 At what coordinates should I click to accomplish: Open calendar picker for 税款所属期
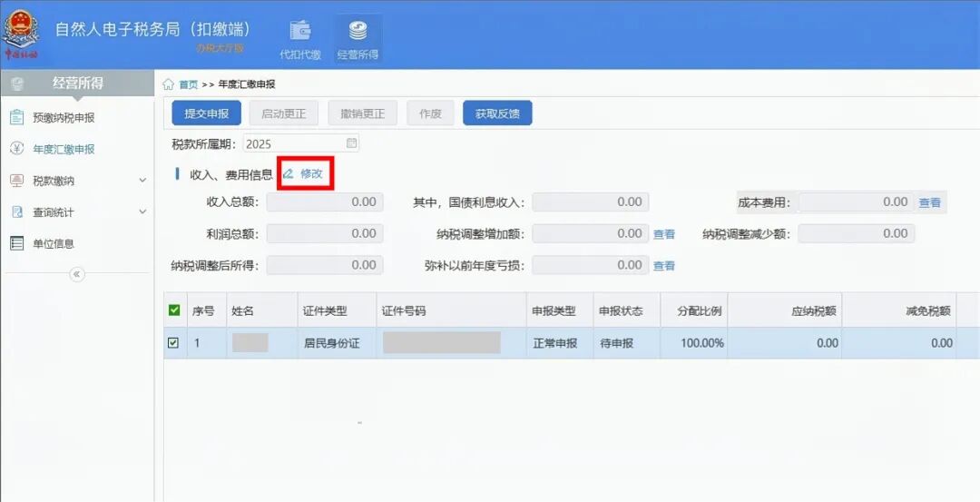pyautogui.click(x=352, y=143)
